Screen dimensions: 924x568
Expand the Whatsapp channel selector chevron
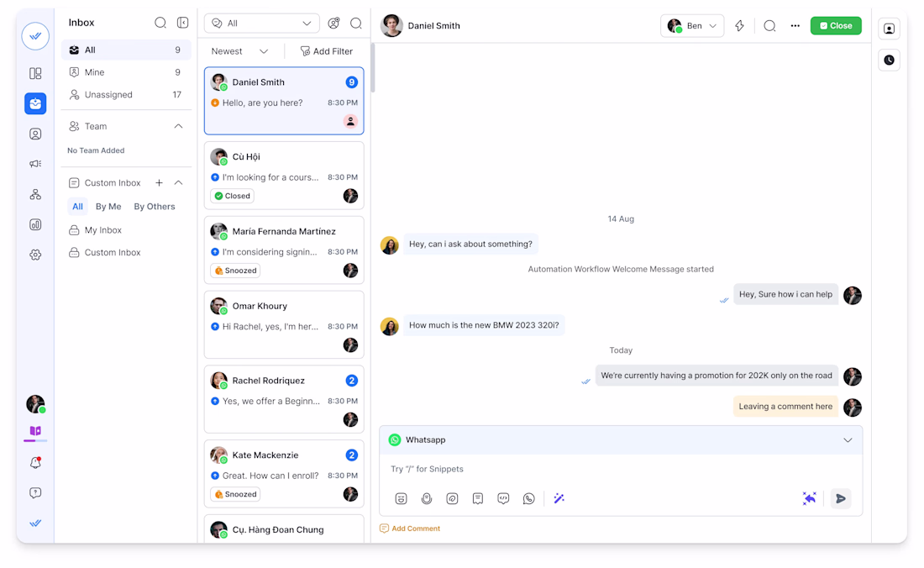click(848, 440)
